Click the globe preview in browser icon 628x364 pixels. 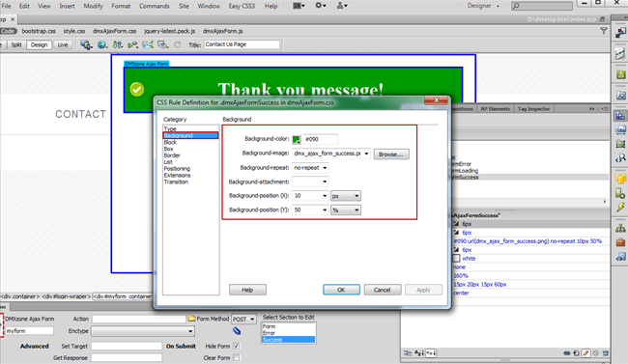point(102,44)
